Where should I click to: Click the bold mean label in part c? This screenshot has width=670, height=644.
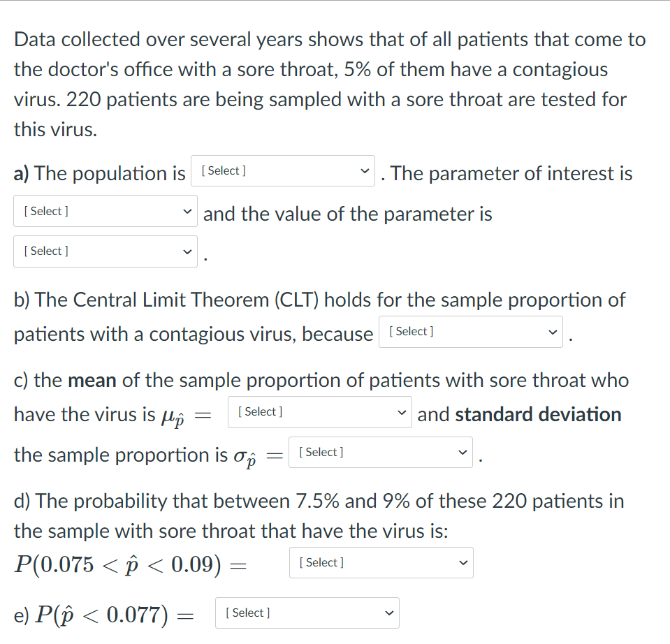pyautogui.click(x=91, y=380)
